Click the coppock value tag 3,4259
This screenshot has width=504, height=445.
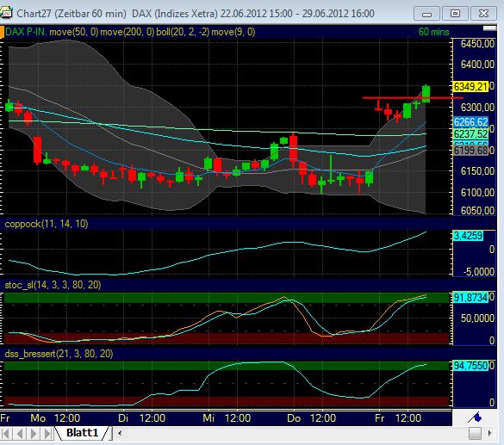[x=468, y=236]
